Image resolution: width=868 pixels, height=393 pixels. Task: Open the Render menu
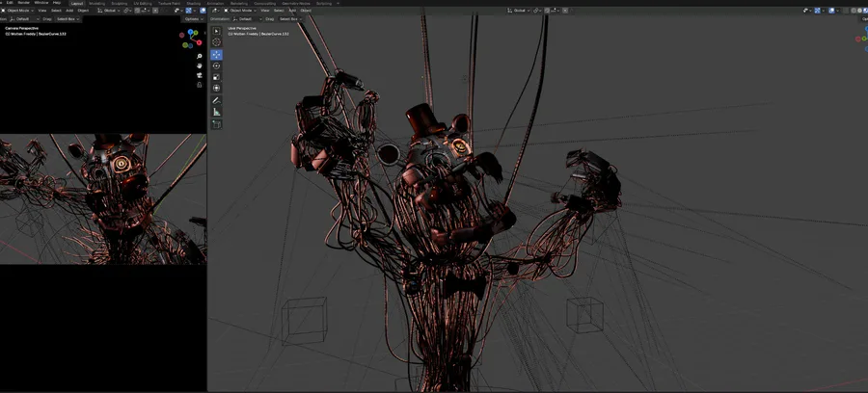tap(24, 3)
